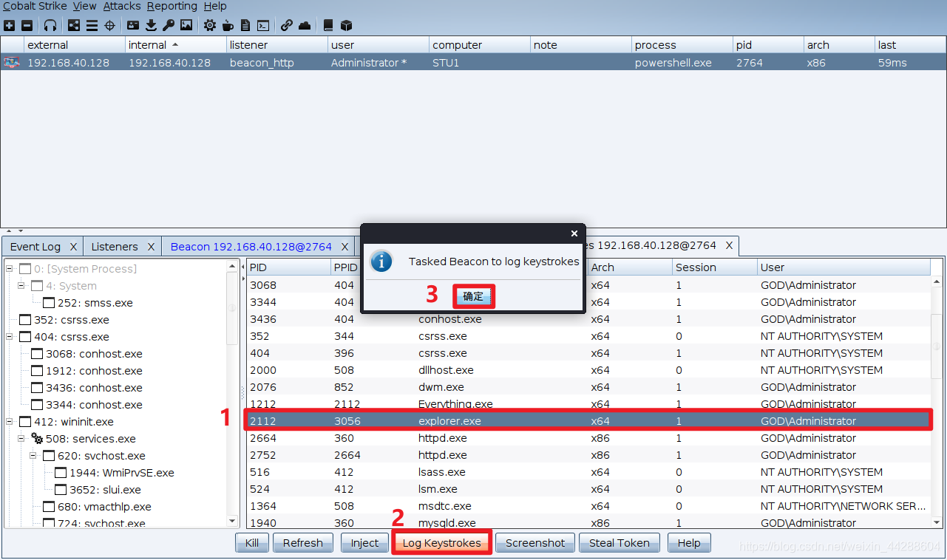Click the document macro icon
This screenshot has width=947, height=560.
tap(245, 25)
